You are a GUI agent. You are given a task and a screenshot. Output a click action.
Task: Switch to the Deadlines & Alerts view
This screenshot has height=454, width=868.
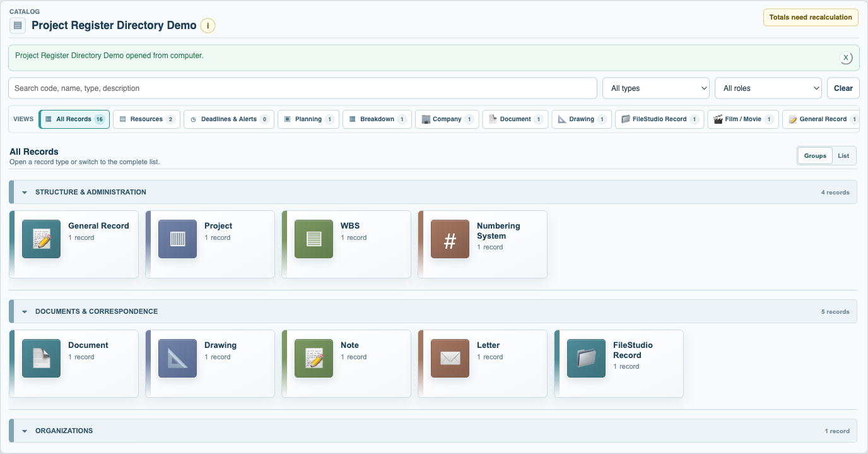coord(229,119)
